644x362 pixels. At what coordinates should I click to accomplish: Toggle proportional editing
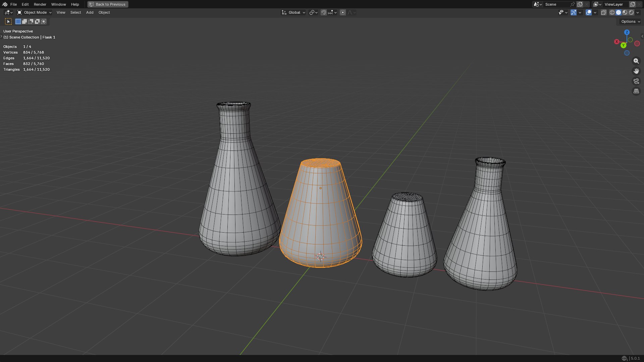[342, 12]
